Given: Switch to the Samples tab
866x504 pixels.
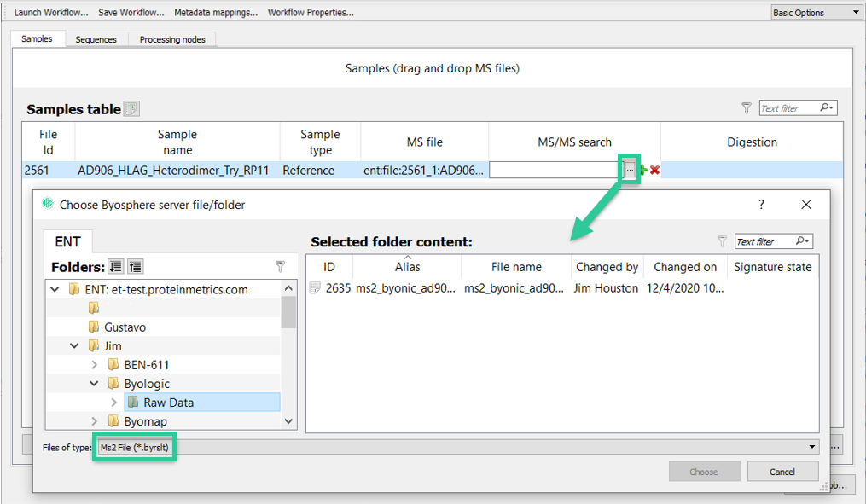Looking at the screenshot, I should click(37, 38).
